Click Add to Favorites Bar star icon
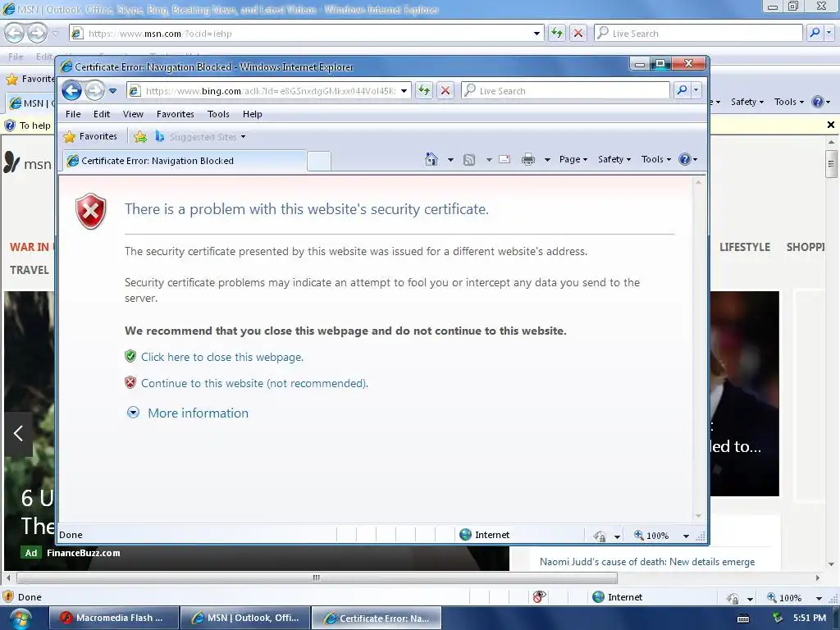 (x=140, y=137)
